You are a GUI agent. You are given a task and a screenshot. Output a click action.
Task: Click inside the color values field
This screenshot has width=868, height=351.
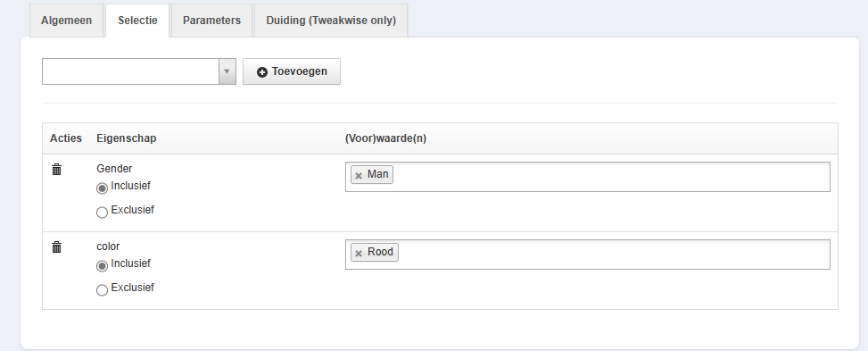click(x=587, y=255)
